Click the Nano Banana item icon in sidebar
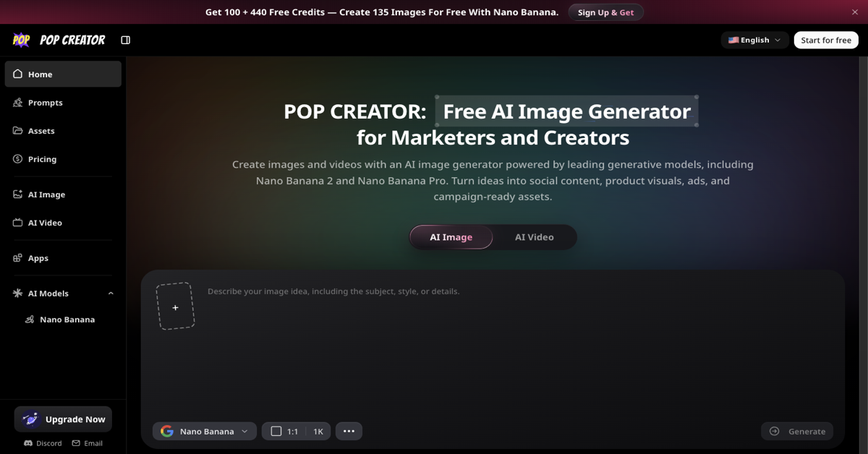The image size is (868, 454). coord(30,320)
